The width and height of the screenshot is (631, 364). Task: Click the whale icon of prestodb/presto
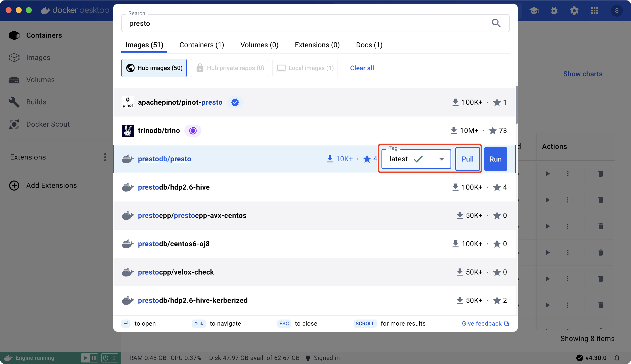click(128, 159)
